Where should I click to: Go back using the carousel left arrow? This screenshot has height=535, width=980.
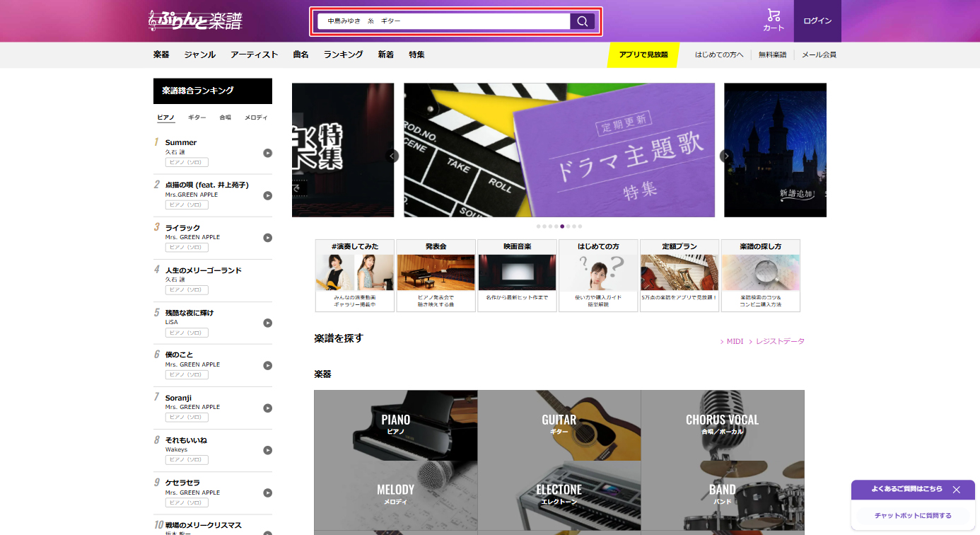(x=394, y=155)
